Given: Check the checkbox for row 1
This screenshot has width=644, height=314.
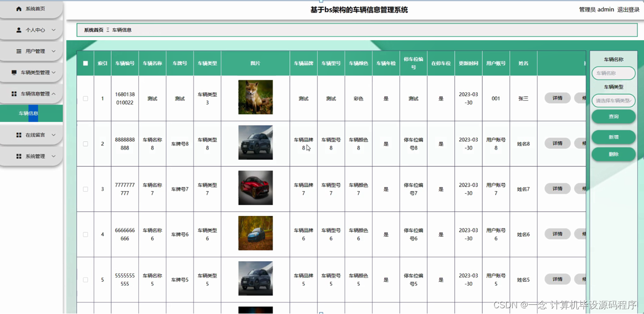Looking at the screenshot, I should coord(86,99).
